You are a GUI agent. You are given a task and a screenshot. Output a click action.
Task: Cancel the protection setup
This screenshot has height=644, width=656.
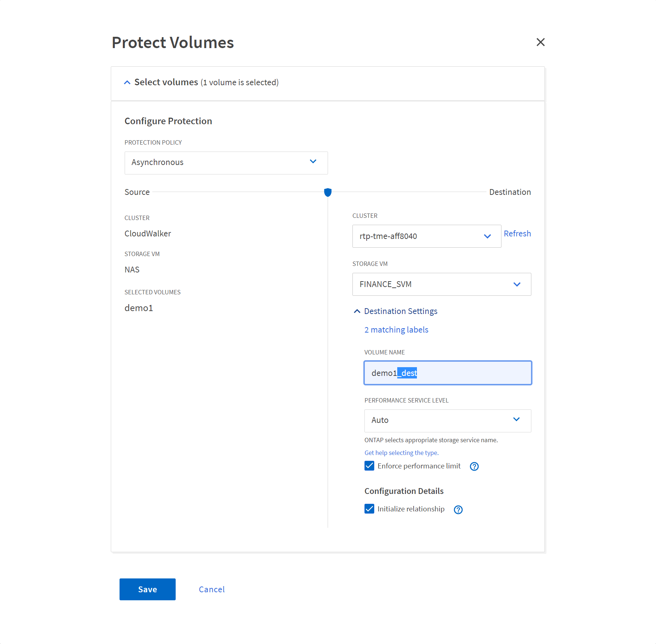[x=212, y=589]
